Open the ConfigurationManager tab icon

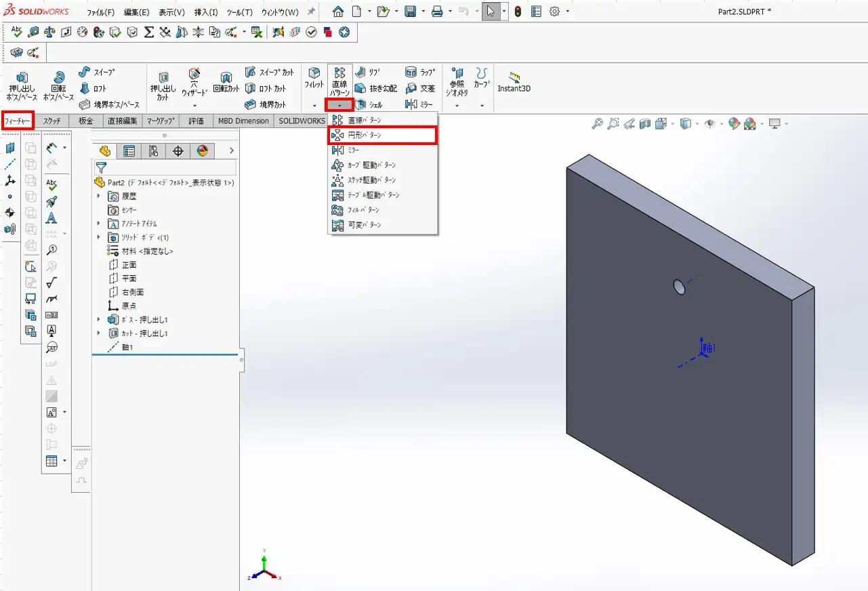click(153, 151)
